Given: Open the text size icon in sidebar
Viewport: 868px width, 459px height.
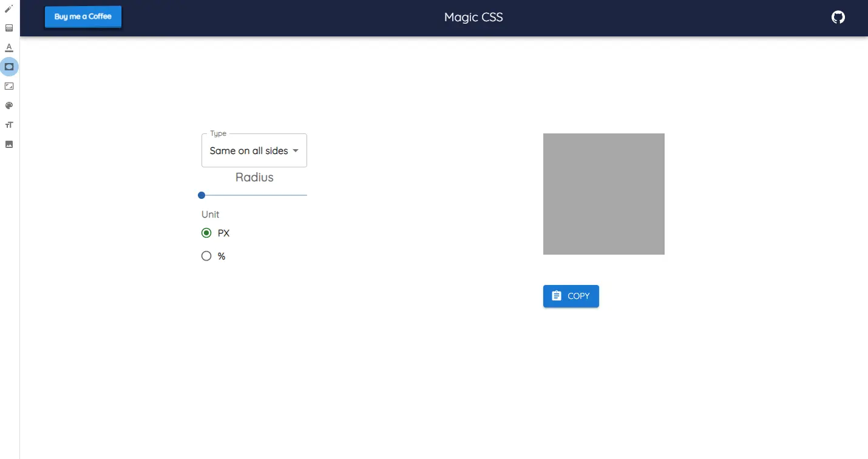Looking at the screenshot, I should pyautogui.click(x=9, y=125).
